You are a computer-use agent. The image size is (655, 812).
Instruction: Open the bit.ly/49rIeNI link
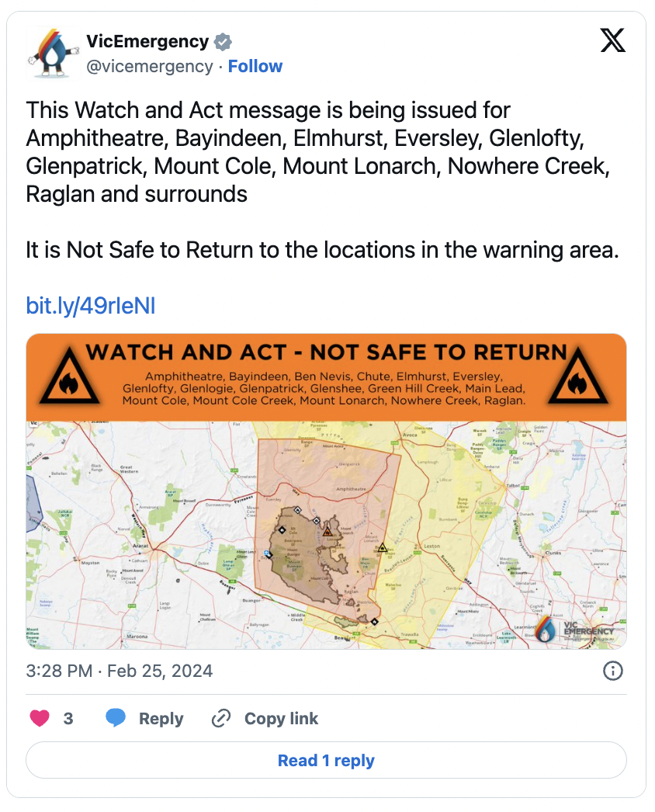pyautogui.click(x=91, y=306)
